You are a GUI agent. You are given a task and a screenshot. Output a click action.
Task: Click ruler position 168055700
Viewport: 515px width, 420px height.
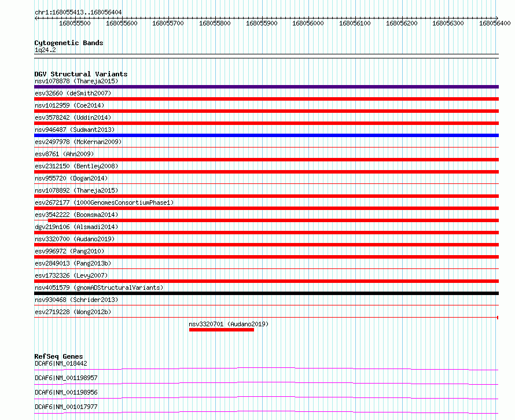pos(168,23)
